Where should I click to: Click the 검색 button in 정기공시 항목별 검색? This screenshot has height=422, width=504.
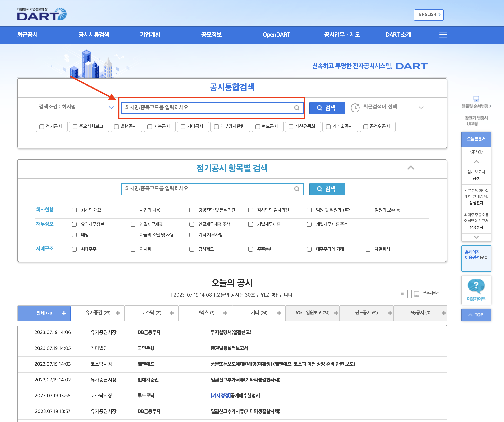click(x=327, y=189)
